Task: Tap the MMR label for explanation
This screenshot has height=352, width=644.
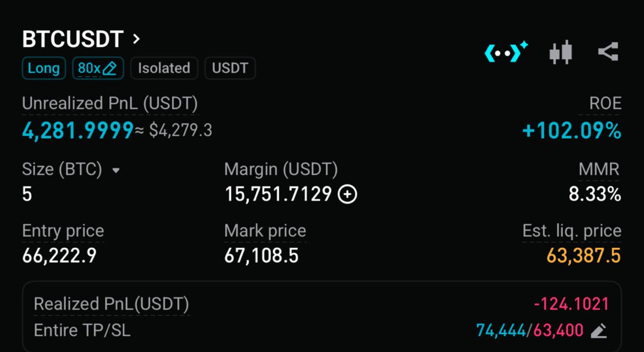Action: (599, 169)
